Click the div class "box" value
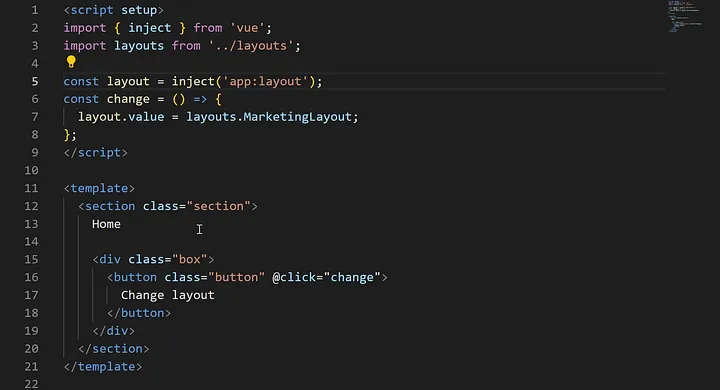720x390 pixels. pyautogui.click(x=190, y=259)
